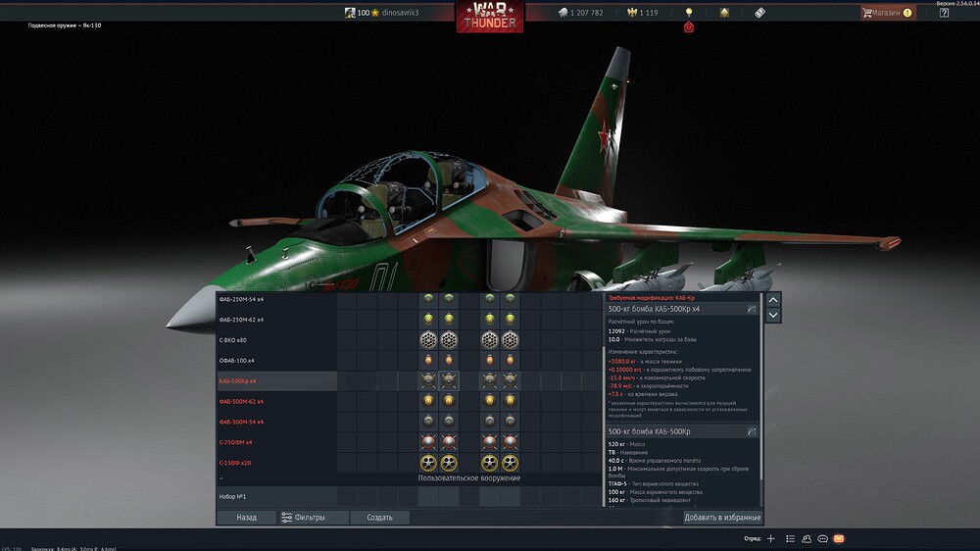Open the Магазин shop

[888, 13]
